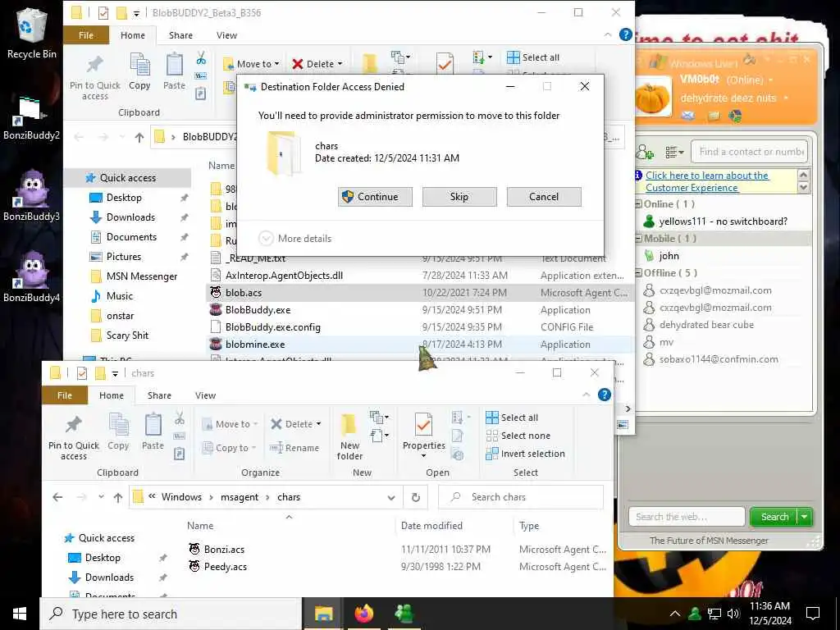
Task: Select Bonzi.acs file in chars window
Action: coord(224,549)
